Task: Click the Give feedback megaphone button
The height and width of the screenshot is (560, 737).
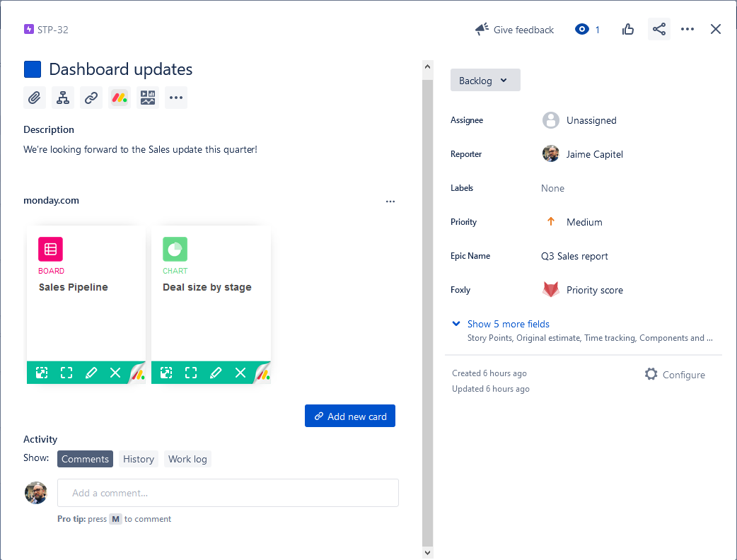Action: (514, 30)
